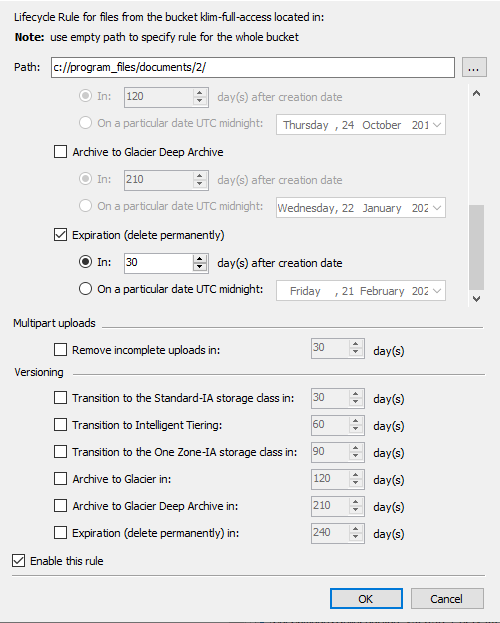Select Deep Archive particular date radio button
Screen dimensions: 500x623
click(85, 206)
